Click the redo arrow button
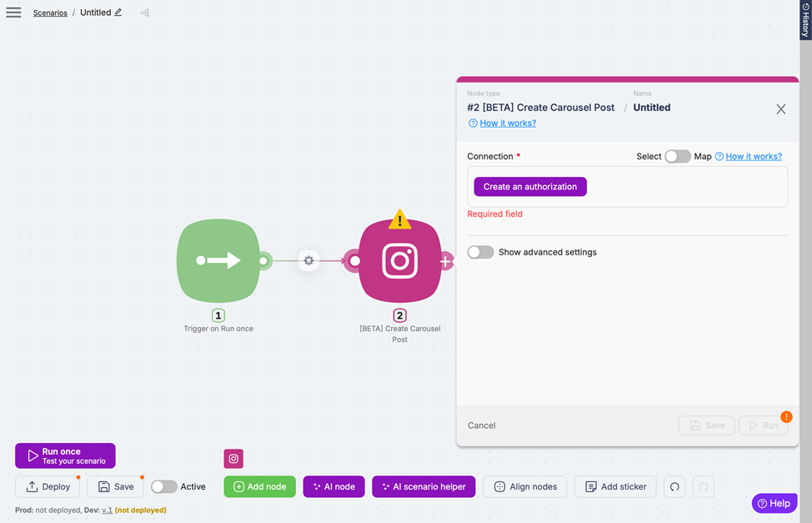 (x=704, y=487)
